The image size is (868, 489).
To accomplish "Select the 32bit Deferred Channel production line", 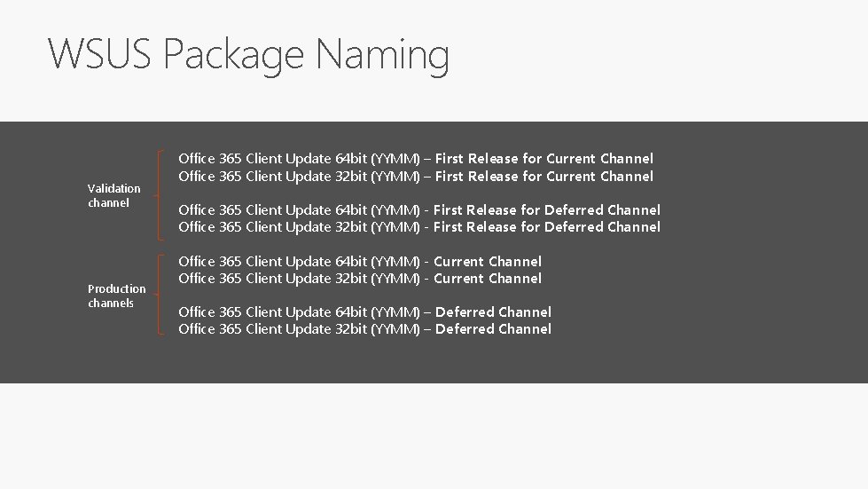I will 364,329.
